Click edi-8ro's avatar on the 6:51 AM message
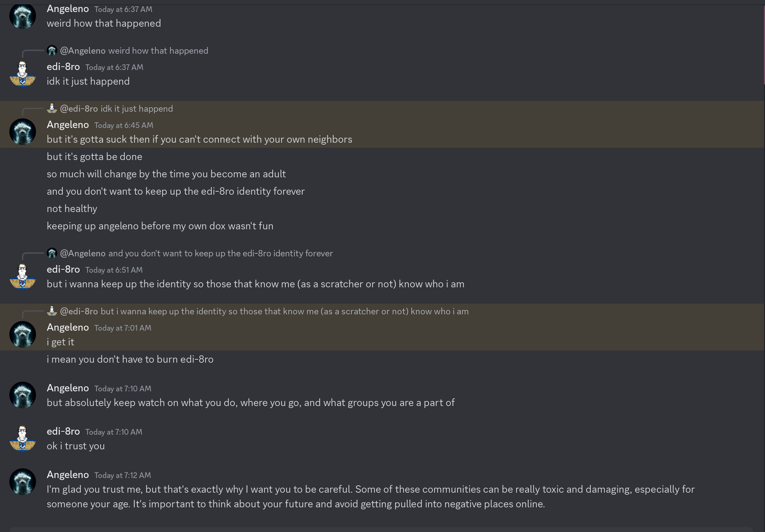This screenshot has width=765, height=532. (23, 276)
